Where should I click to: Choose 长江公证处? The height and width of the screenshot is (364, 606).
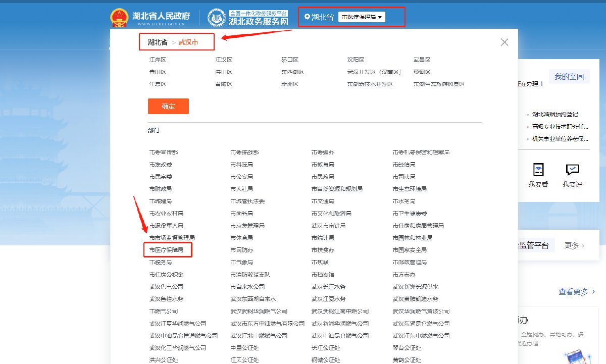(326, 348)
